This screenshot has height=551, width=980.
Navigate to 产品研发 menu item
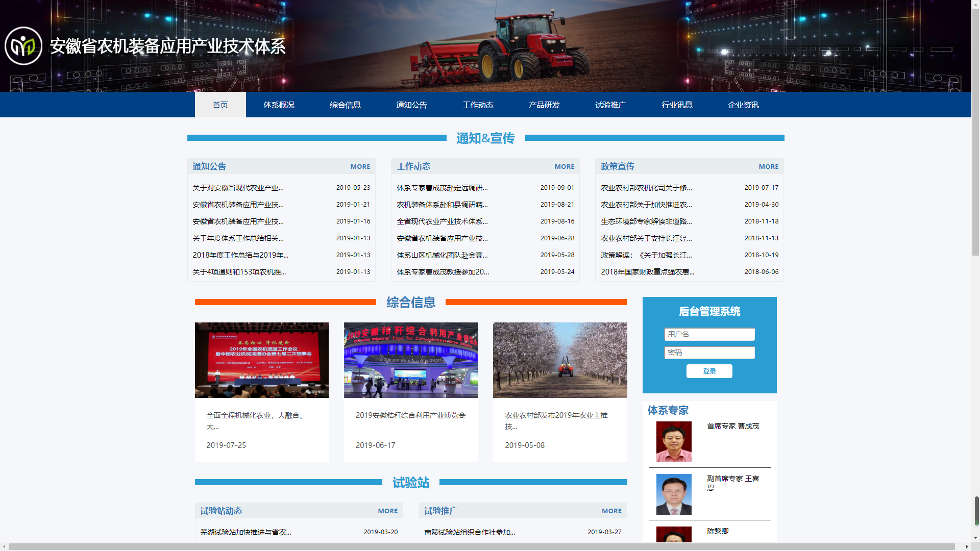tap(544, 105)
